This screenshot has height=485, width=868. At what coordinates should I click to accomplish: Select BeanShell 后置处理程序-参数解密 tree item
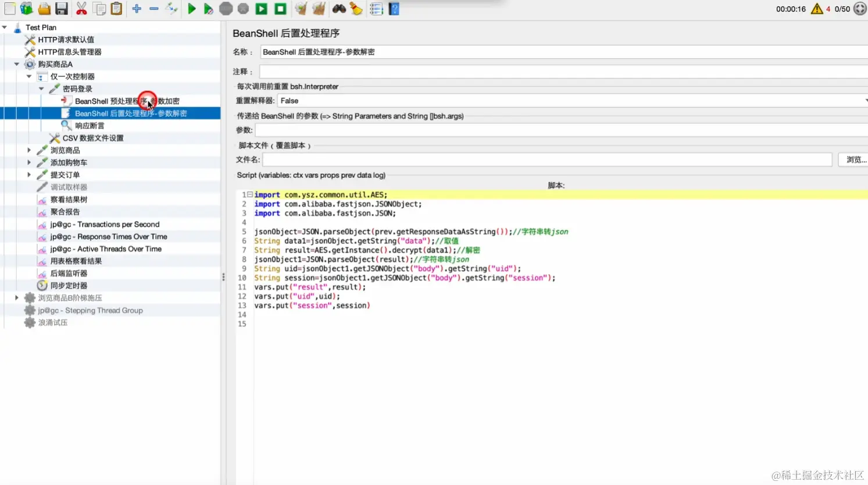(x=131, y=113)
